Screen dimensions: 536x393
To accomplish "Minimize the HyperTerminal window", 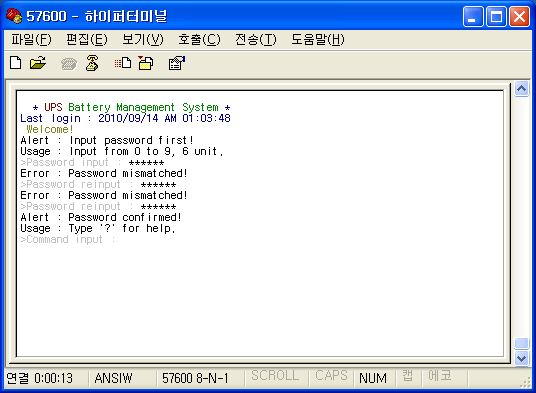I will click(473, 16).
